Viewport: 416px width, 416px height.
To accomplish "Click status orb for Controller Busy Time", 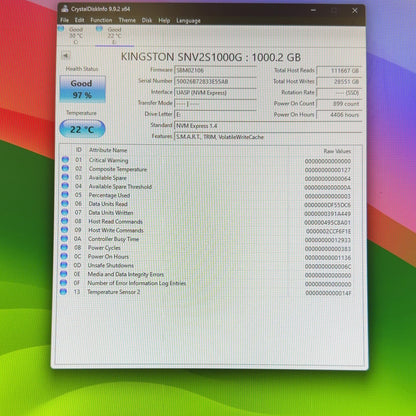I will tap(64, 239).
